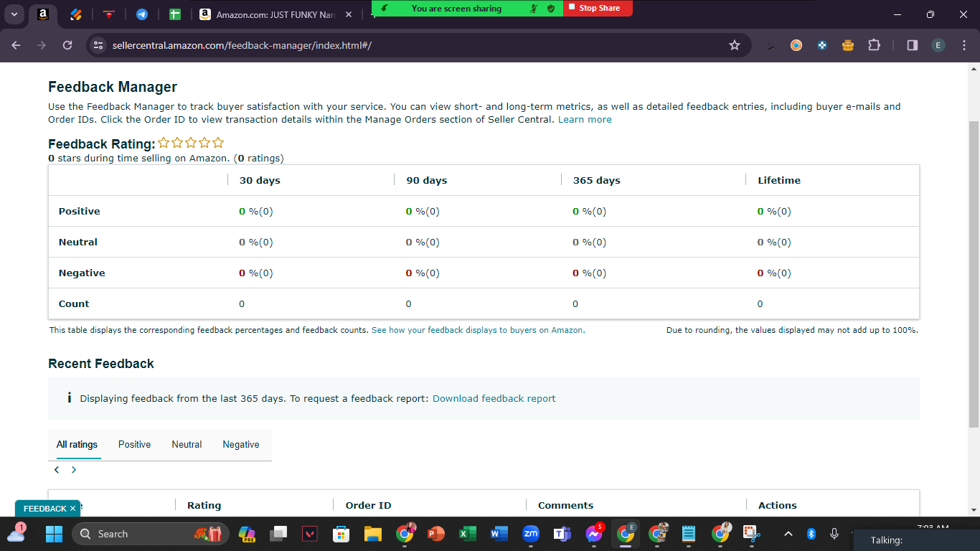Screen dimensions: 980x551
Task: Open the Amazon.com JUST FUNKY tab
Action: 276,14
